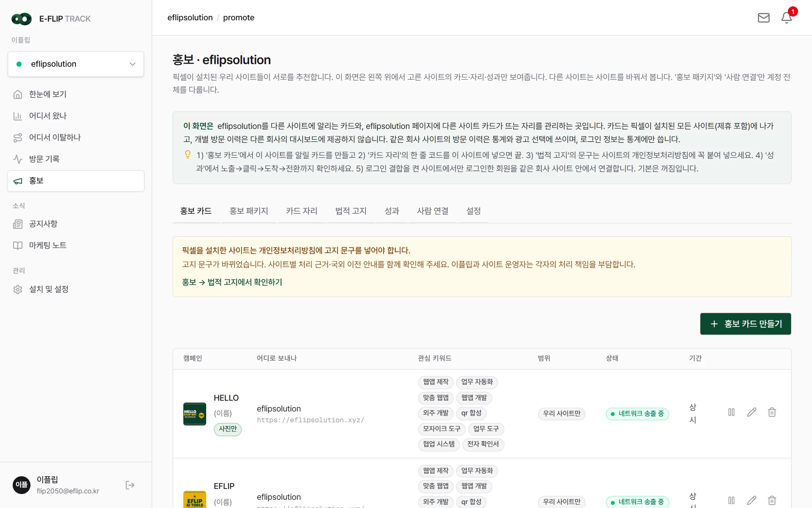Click the 범위 column header
812x508 pixels.
click(544, 358)
